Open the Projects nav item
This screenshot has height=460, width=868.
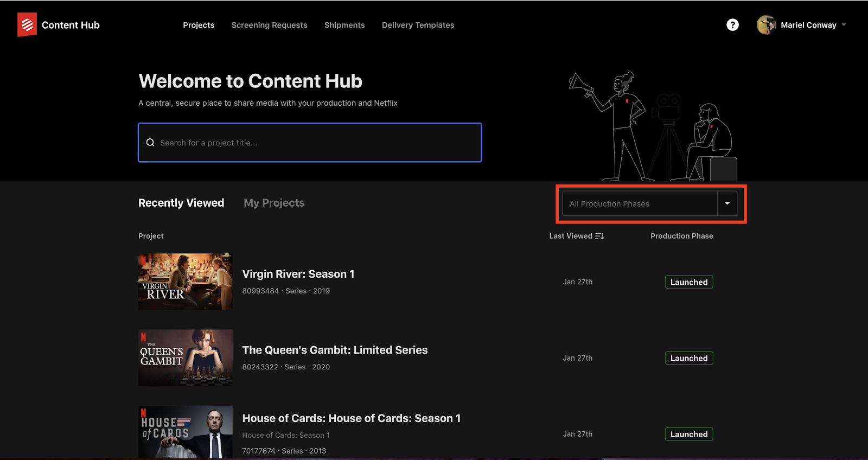(x=199, y=25)
